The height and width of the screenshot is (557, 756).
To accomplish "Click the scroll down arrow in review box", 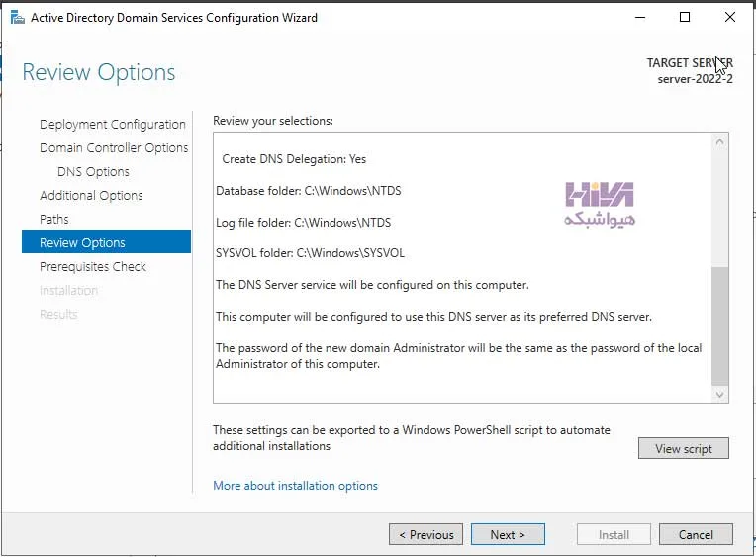I will (x=719, y=395).
